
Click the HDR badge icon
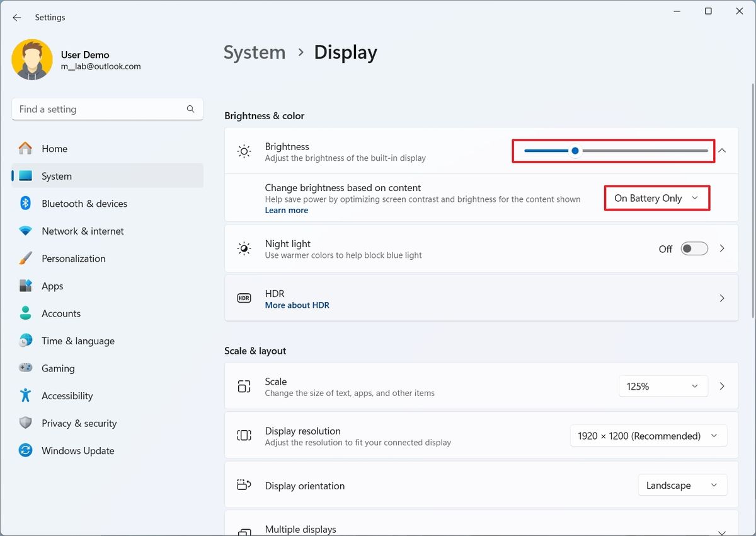(244, 298)
